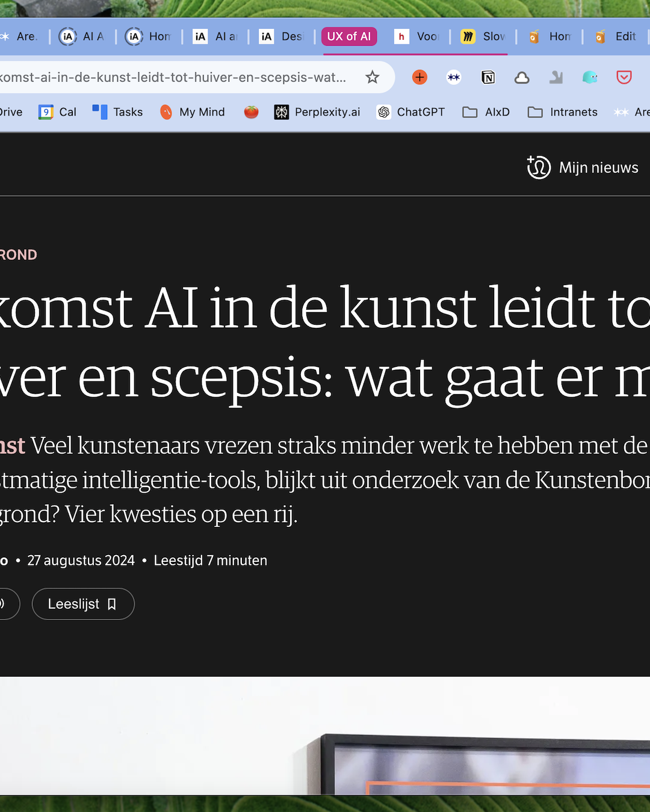Click the article hero image
Image resolution: width=650 pixels, height=812 pixels.
325,736
